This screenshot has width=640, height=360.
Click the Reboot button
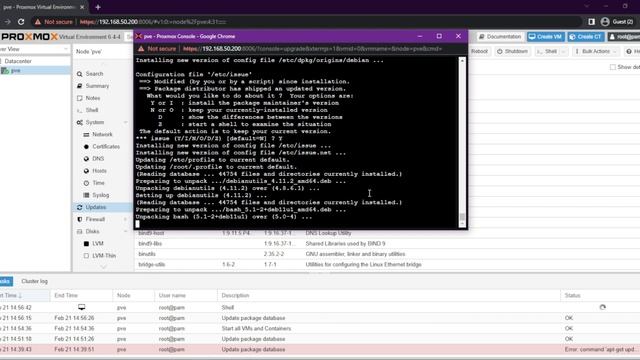click(479, 51)
